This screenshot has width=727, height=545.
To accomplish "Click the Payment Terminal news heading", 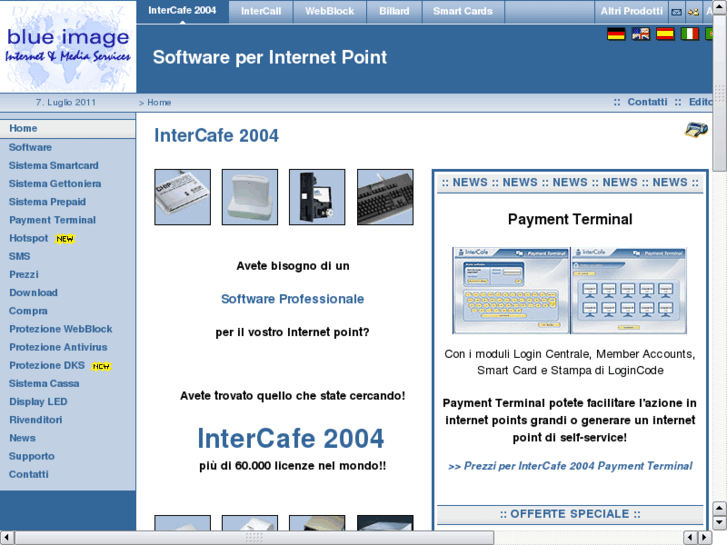I will point(570,219).
